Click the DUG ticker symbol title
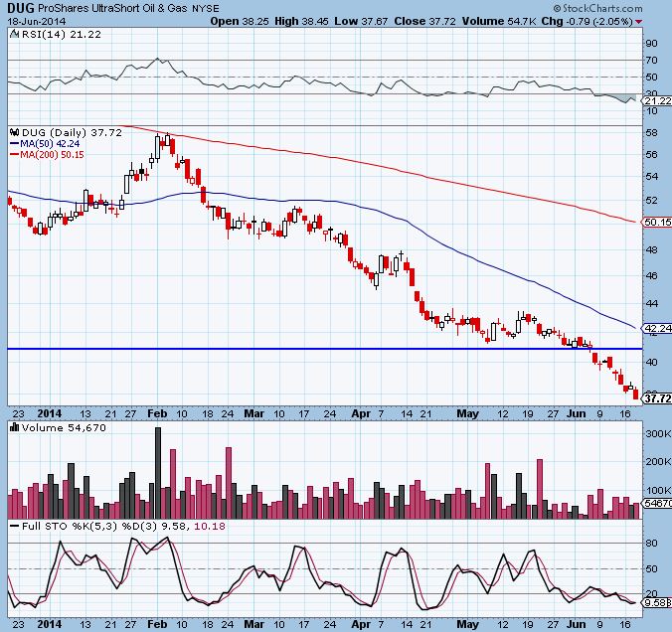The width and height of the screenshot is (672, 632). coord(22,8)
